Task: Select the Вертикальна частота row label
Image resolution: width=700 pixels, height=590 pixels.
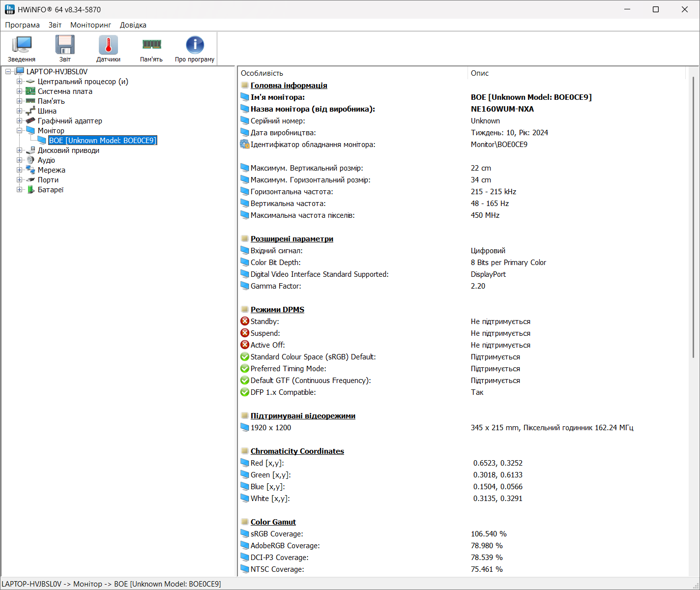Action: tap(288, 204)
